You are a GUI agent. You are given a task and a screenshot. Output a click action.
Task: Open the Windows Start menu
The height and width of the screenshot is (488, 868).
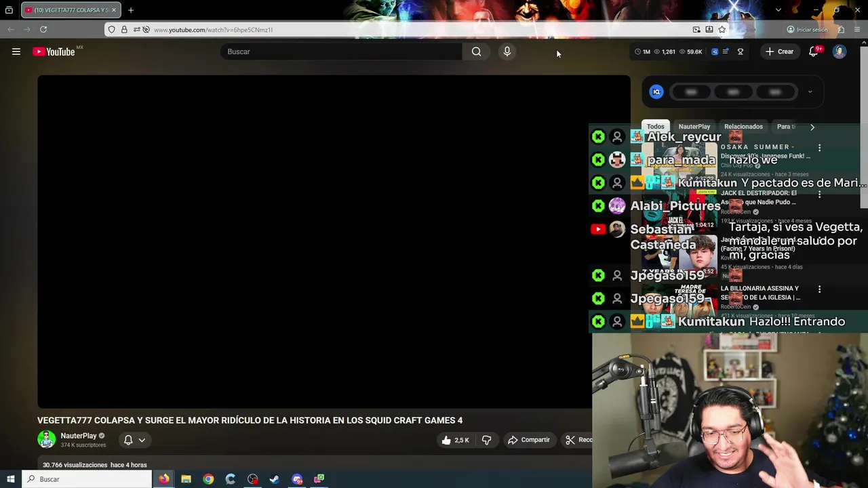point(11,479)
